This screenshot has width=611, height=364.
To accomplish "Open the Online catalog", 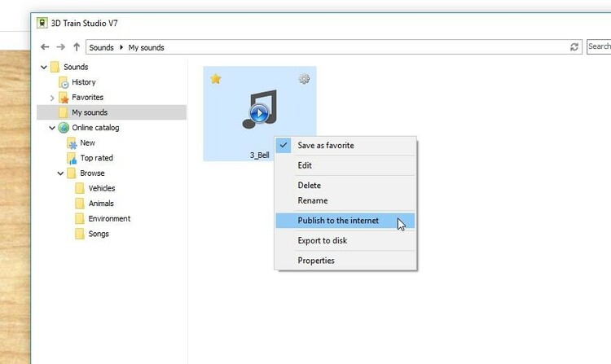I will click(x=95, y=128).
